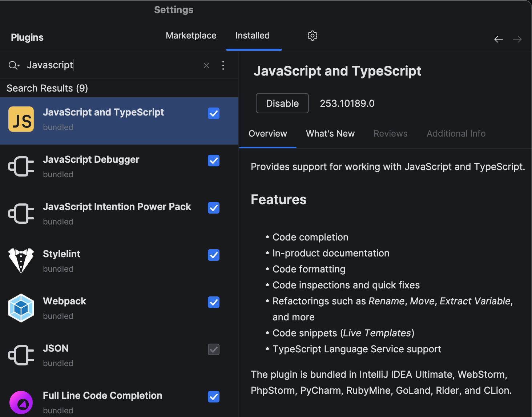This screenshot has width=532, height=417.
Task: Open the search options dropdown beside magnifier
Action: pos(14,65)
